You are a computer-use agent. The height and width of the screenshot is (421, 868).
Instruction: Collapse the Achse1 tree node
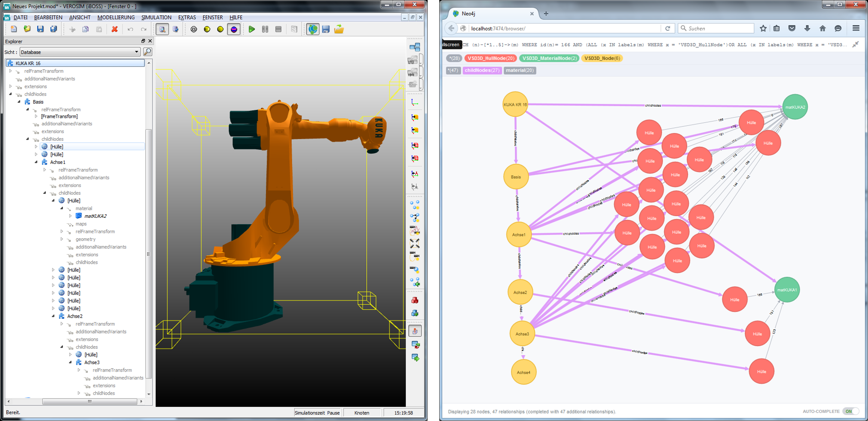click(36, 162)
